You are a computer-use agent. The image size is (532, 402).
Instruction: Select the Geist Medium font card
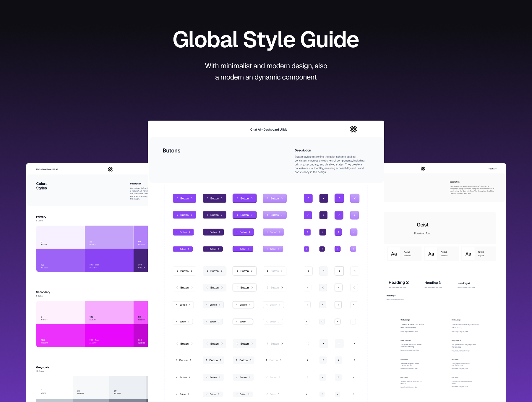[441, 254]
